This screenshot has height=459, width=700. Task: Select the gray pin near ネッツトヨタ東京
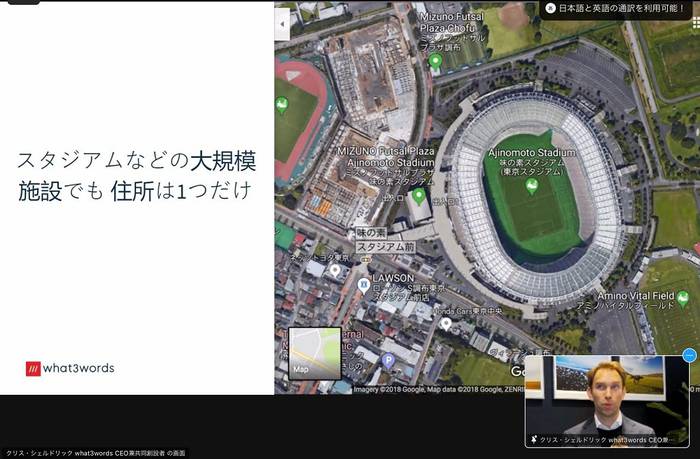coord(335,271)
